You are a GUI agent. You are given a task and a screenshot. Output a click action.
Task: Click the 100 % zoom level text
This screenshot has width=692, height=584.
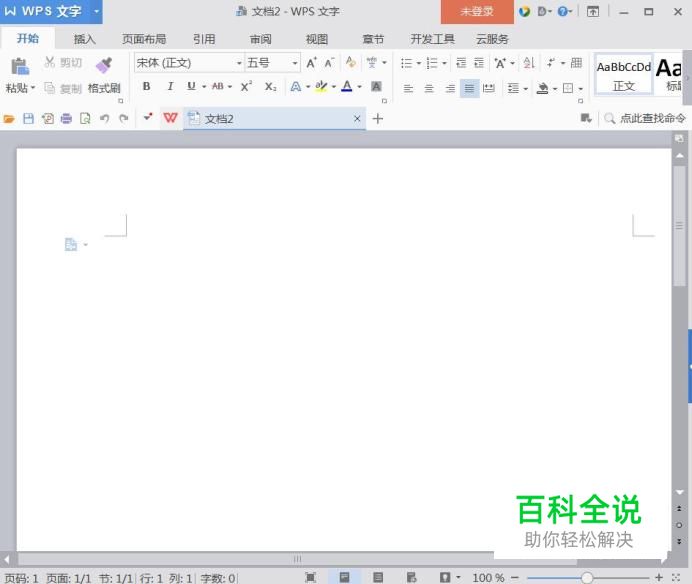[x=488, y=577]
